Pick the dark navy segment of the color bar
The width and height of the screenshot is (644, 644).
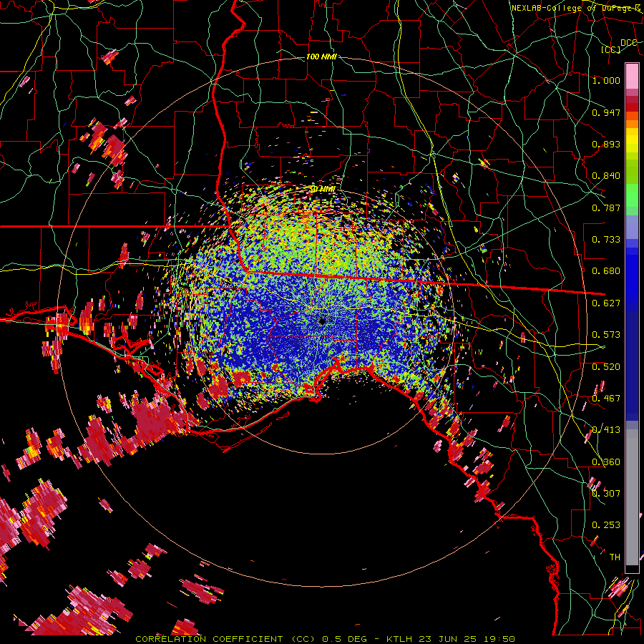(x=632, y=366)
